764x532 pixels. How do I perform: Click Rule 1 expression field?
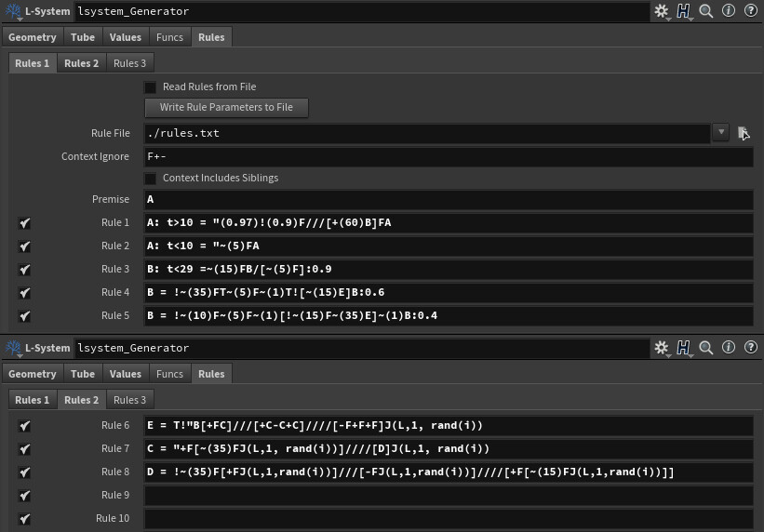pos(449,222)
